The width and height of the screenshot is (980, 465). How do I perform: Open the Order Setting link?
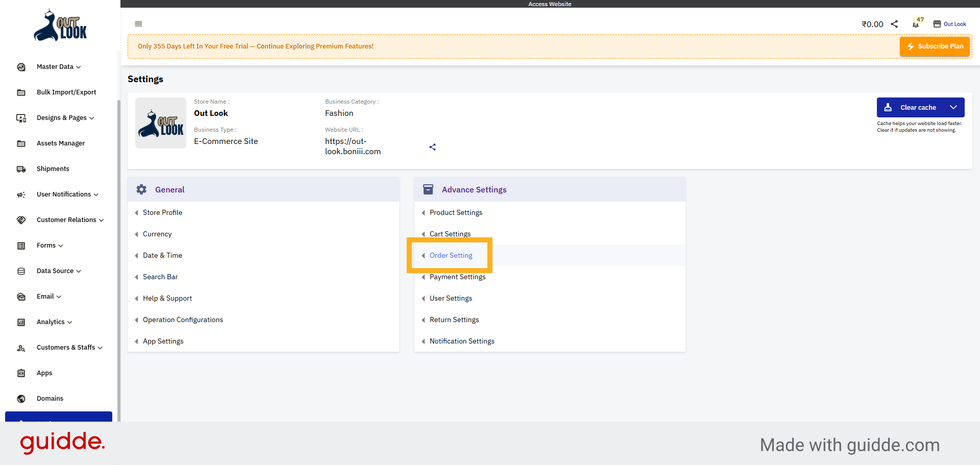click(x=451, y=255)
